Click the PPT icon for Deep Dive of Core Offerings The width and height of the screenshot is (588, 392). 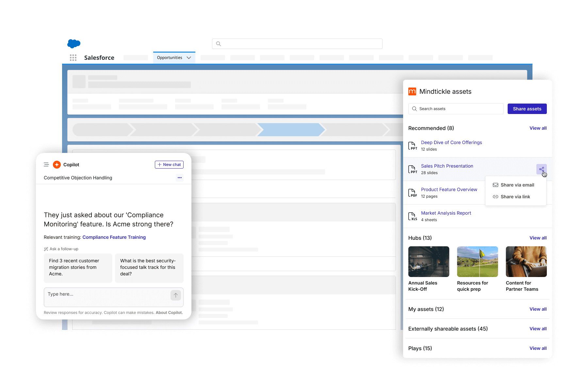click(x=413, y=145)
